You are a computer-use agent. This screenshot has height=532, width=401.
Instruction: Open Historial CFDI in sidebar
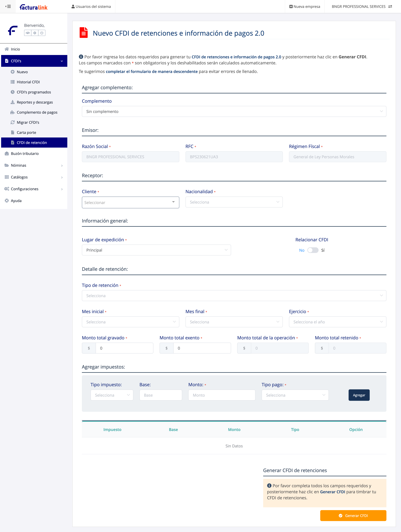28,82
